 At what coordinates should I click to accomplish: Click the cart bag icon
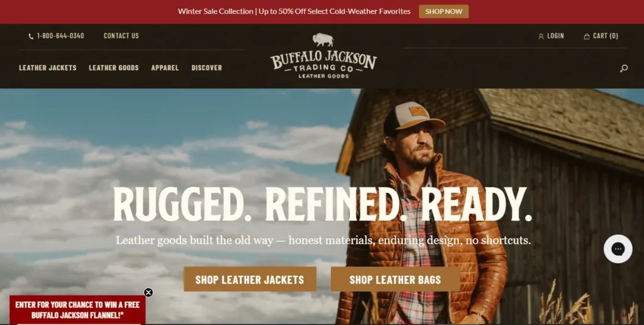point(587,36)
